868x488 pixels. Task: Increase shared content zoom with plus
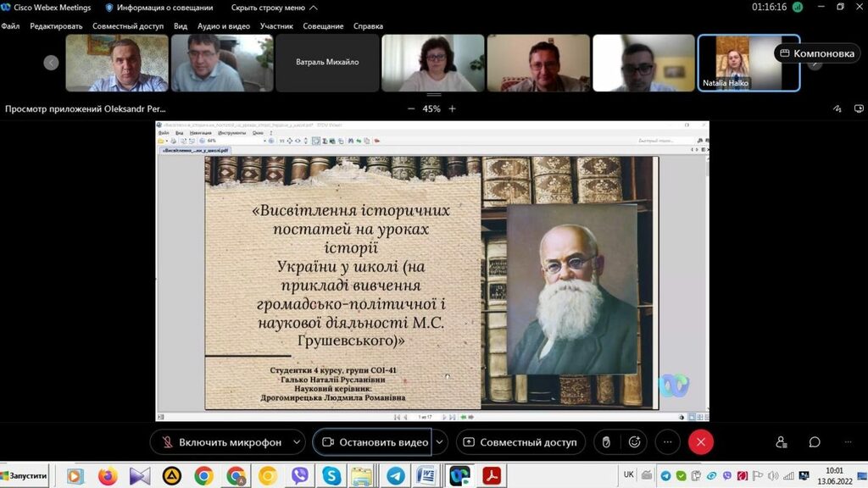453,108
